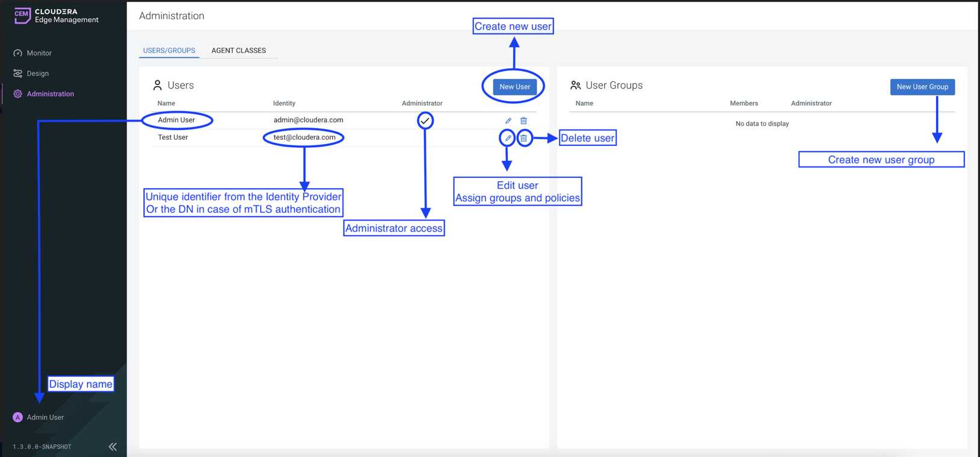Screen dimensions: 980x457
Task: Select the Test User row name
Action: (x=173, y=137)
